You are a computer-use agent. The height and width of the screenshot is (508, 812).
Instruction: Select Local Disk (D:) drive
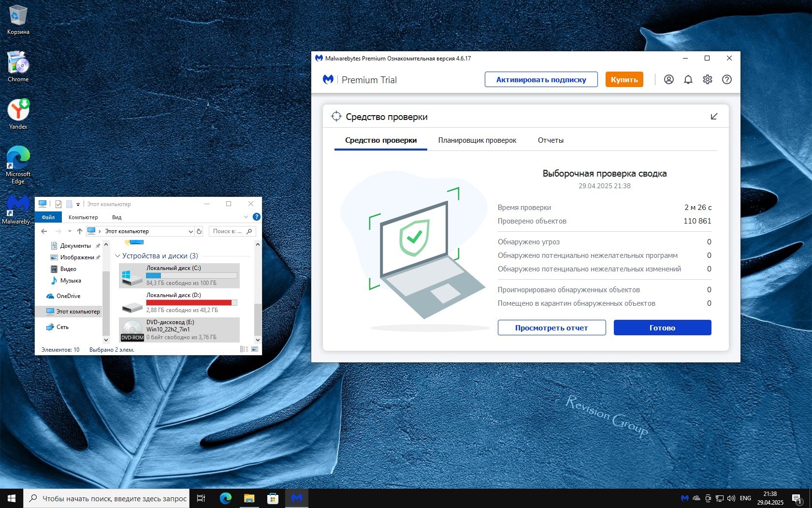tap(179, 302)
